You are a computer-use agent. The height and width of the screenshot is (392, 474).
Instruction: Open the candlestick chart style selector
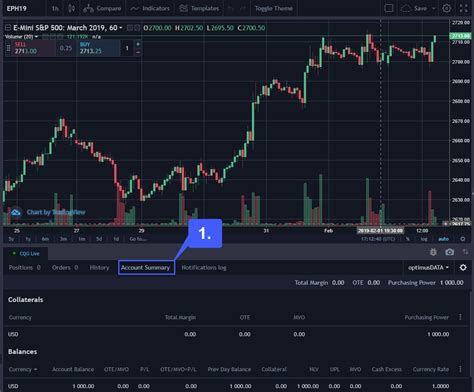71,8
